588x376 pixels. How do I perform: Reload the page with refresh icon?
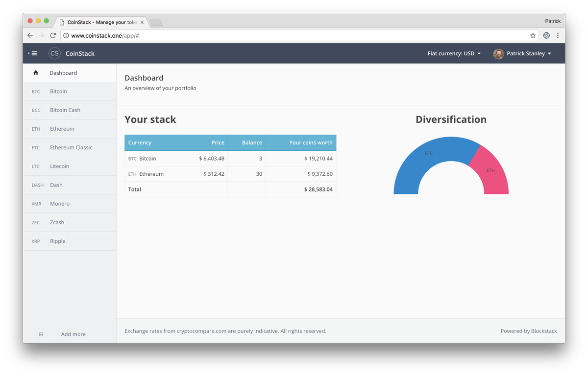53,36
